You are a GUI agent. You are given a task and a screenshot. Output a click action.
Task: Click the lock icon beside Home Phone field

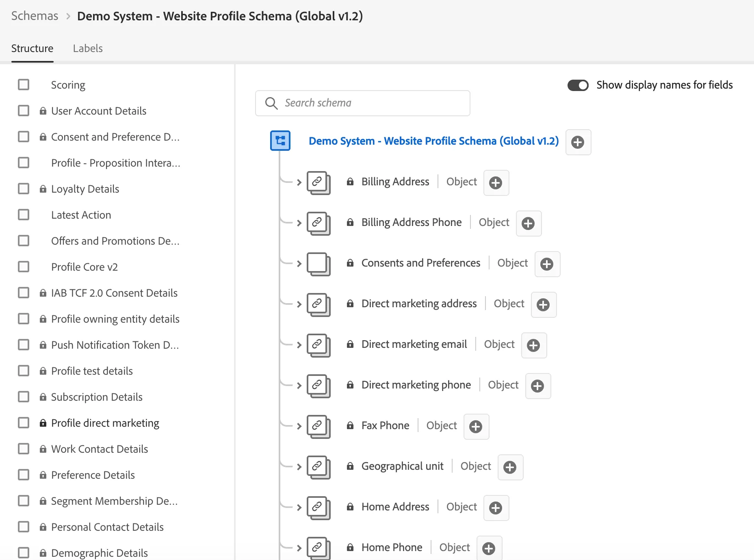point(350,547)
